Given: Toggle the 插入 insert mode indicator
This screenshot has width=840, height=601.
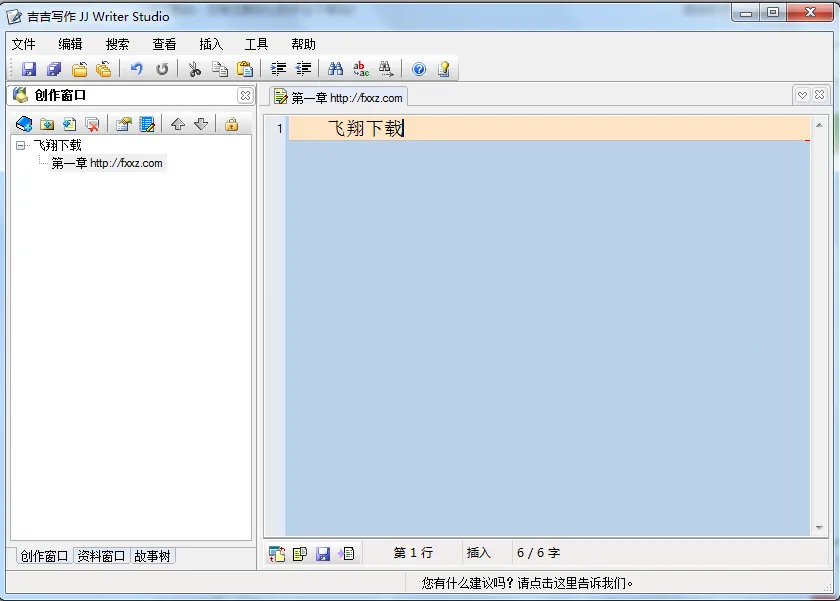Looking at the screenshot, I should pyautogui.click(x=479, y=553).
